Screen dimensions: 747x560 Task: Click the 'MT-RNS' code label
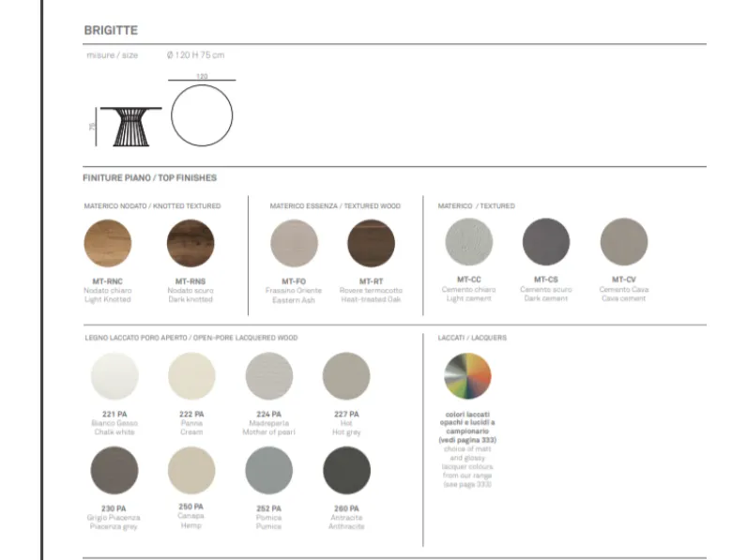pyautogui.click(x=191, y=281)
